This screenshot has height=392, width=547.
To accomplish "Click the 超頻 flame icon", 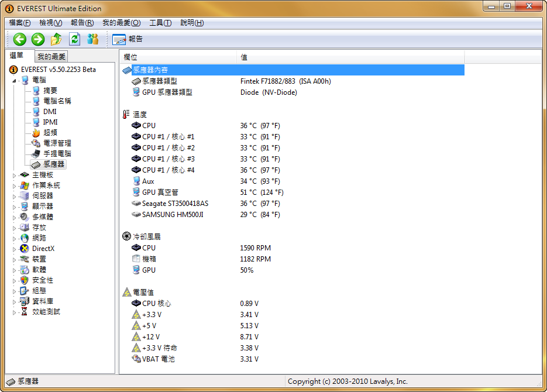I will coord(36,133).
